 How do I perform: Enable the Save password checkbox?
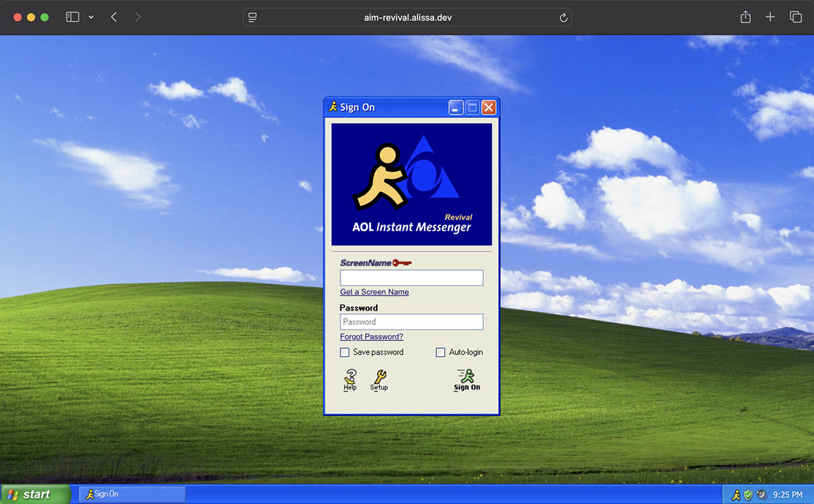coord(345,352)
